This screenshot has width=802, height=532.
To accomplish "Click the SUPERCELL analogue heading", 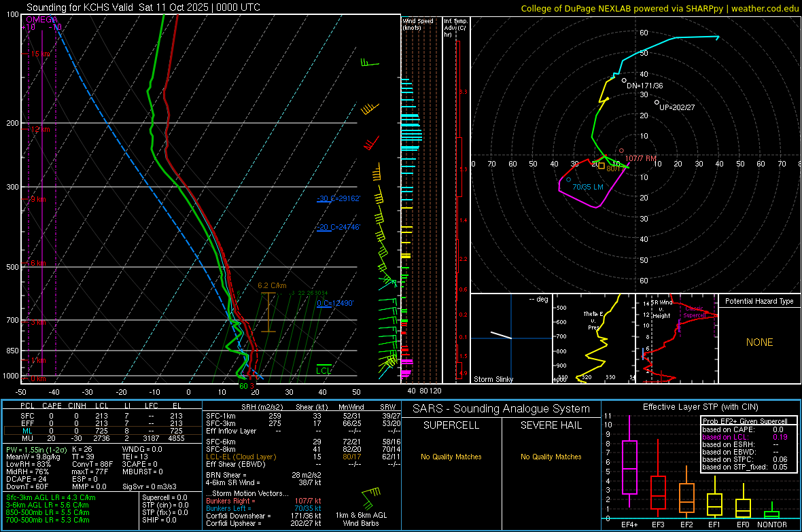I will (451, 425).
